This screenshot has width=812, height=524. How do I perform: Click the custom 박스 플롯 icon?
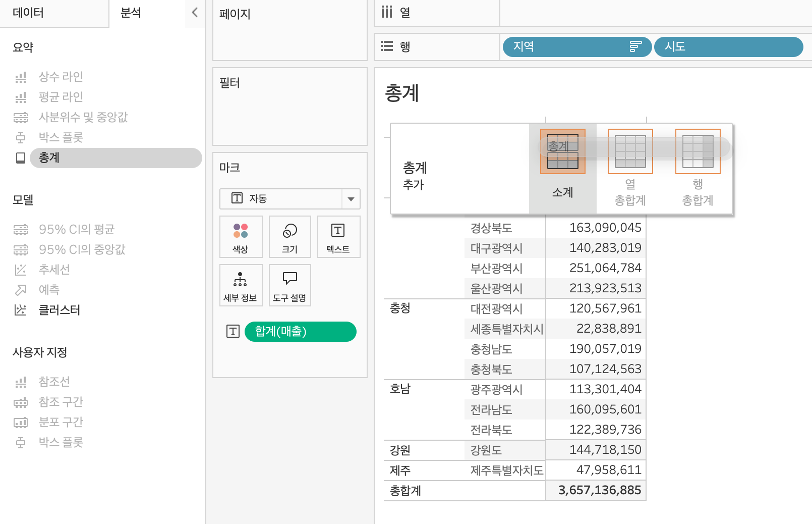21,442
